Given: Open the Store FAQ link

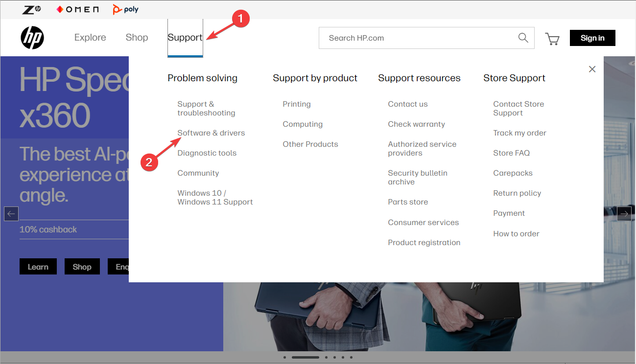Looking at the screenshot, I should (512, 153).
